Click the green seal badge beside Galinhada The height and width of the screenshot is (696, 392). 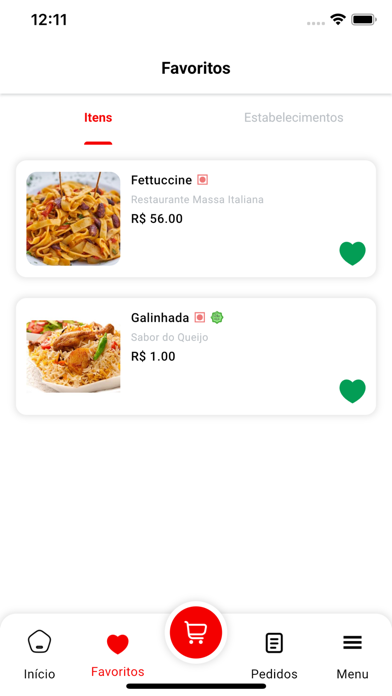[x=217, y=317]
